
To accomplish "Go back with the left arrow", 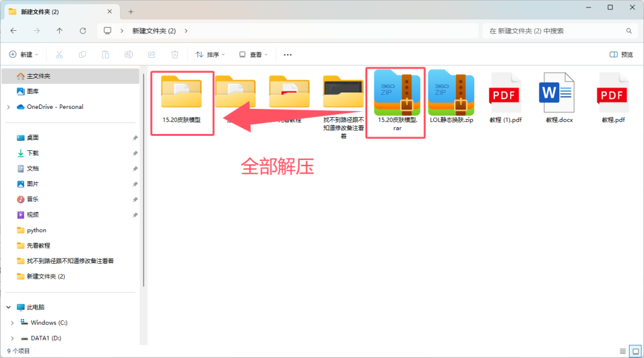I will click(x=14, y=31).
